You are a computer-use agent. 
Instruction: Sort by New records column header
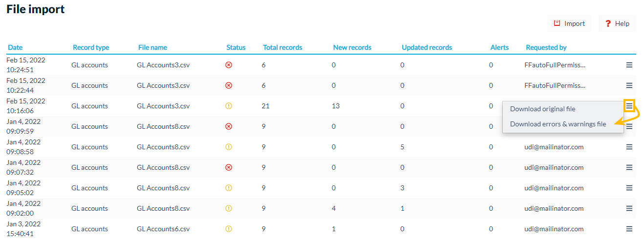point(352,47)
